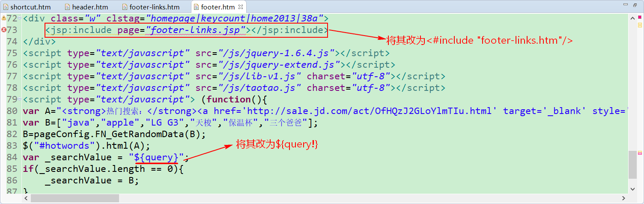Click line number 75 in the gutter

[12, 53]
